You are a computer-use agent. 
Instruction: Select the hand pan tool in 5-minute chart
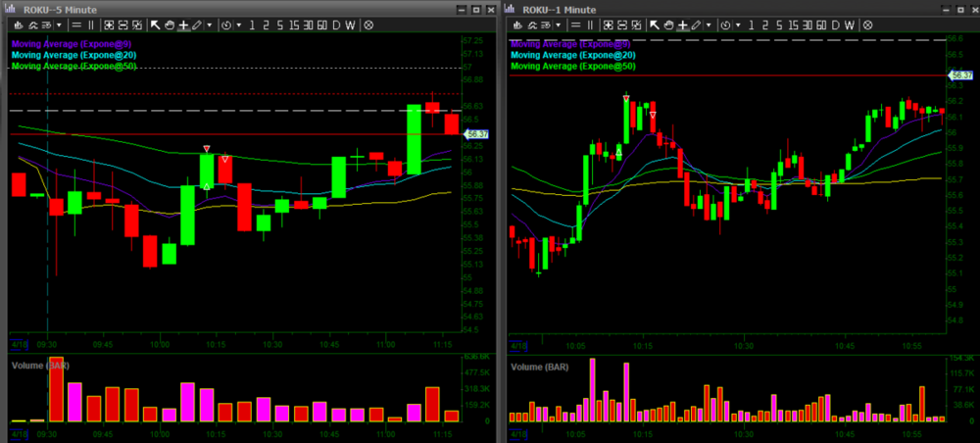click(169, 25)
